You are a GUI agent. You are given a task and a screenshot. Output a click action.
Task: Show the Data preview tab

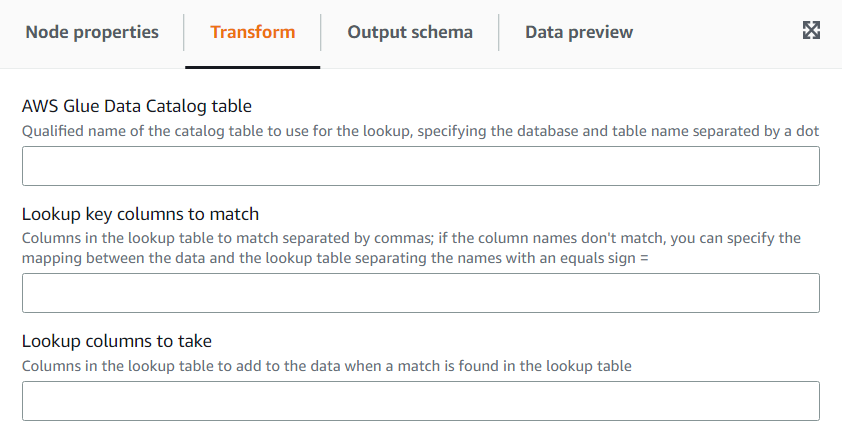[579, 32]
